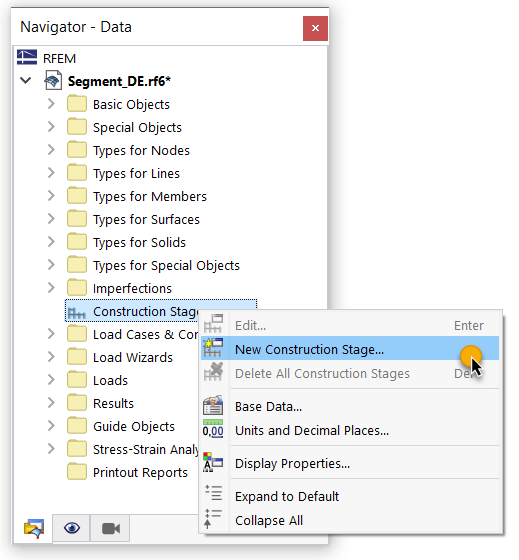Screen dimensions: 519x560
Task: Click the Display Properties color icon
Action: point(213,462)
